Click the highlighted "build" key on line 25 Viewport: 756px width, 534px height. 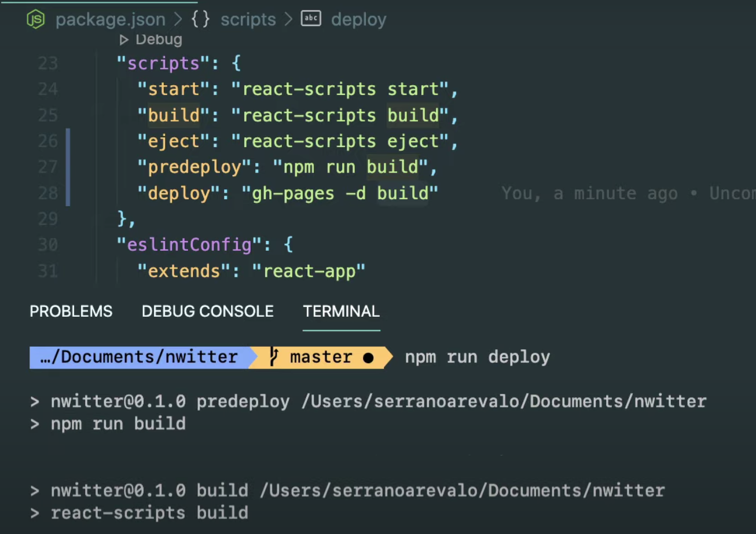point(174,115)
